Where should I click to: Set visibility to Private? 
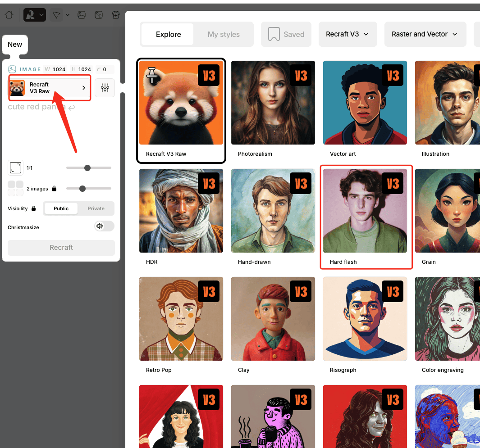(96, 208)
